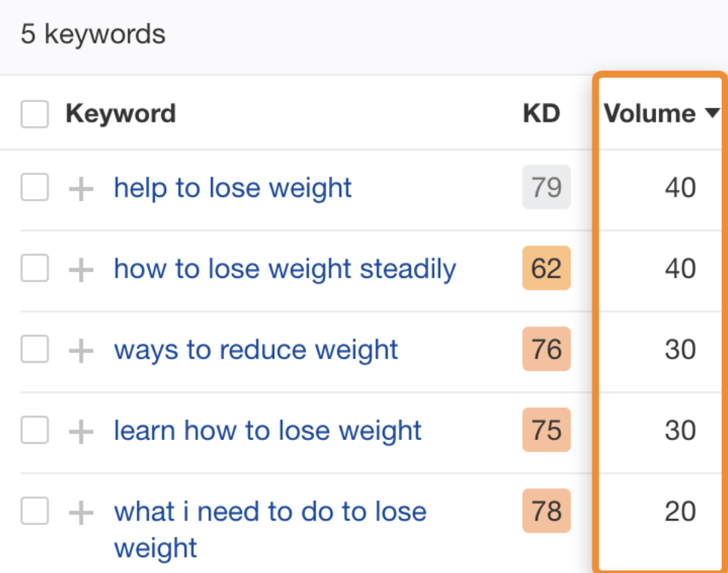Open 'ways to reduce weight' keyword link
728x573 pixels.
click(x=256, y=350)
